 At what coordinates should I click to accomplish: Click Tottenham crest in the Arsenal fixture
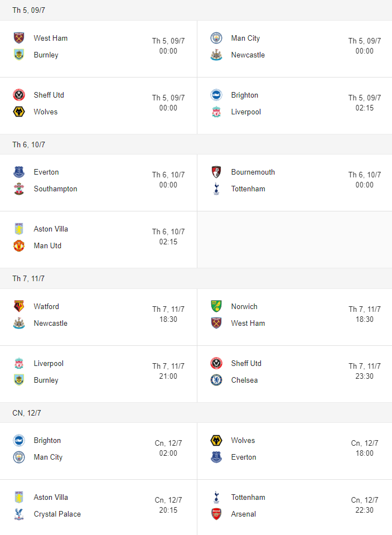(216, 497)
